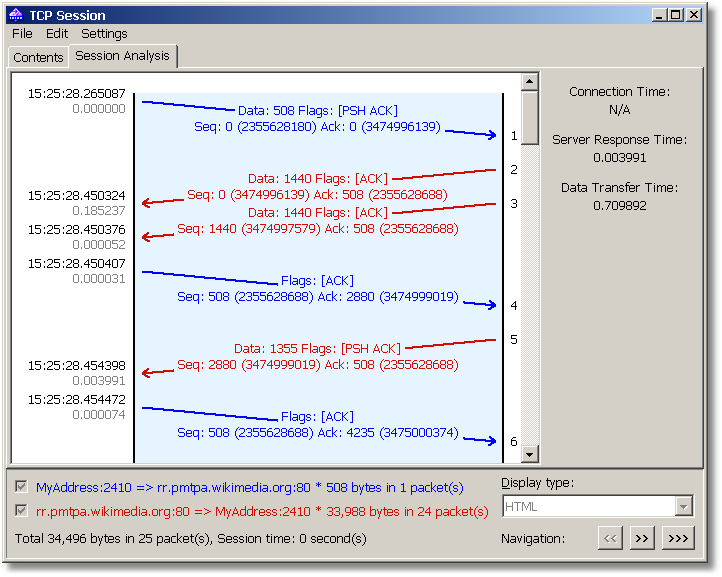Click the delta time 0.185237
722x577 pixels.
[99, 210]
